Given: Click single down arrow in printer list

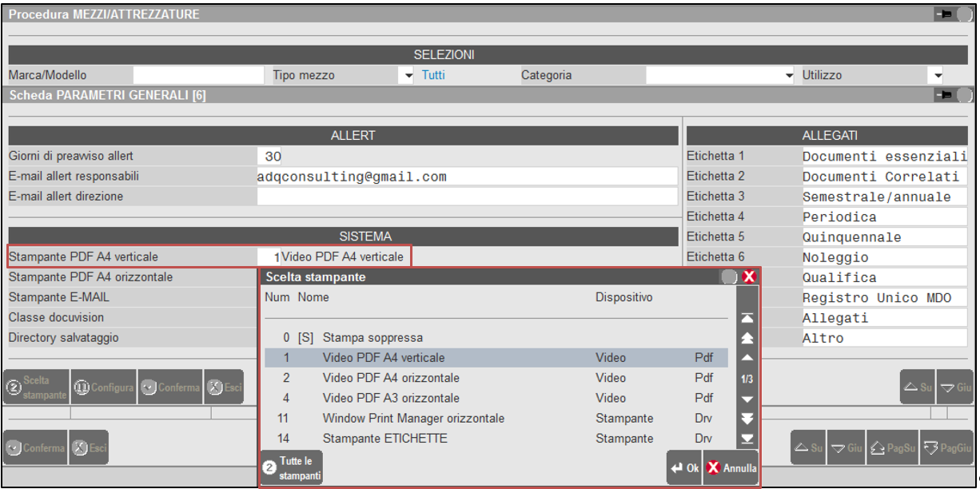Looking at the screenshot, I should [x=747, y=399].
